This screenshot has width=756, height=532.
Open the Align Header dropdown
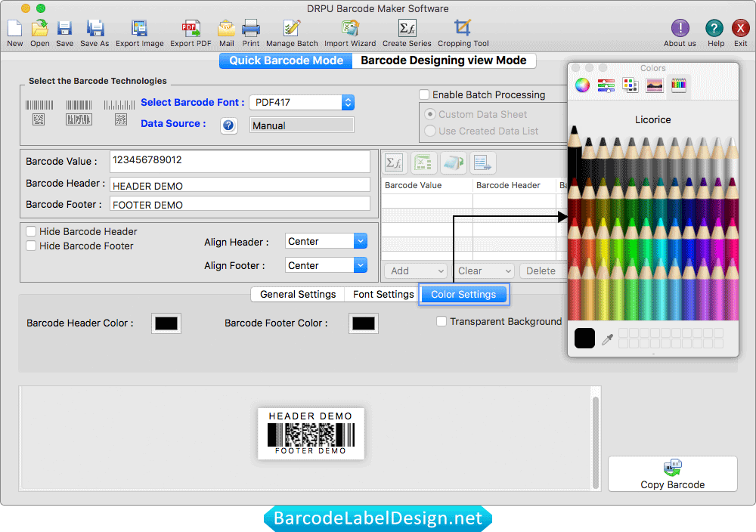tap(326, 241)
